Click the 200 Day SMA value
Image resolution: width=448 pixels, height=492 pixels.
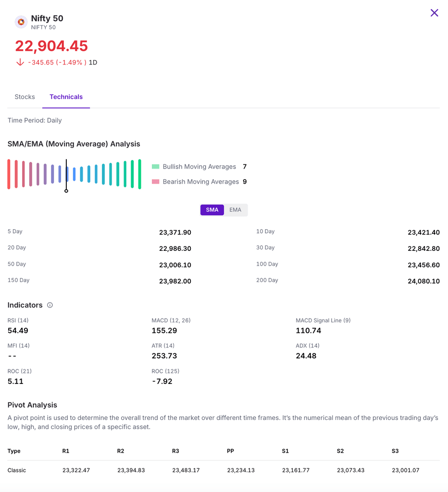[x=423, y=281]
